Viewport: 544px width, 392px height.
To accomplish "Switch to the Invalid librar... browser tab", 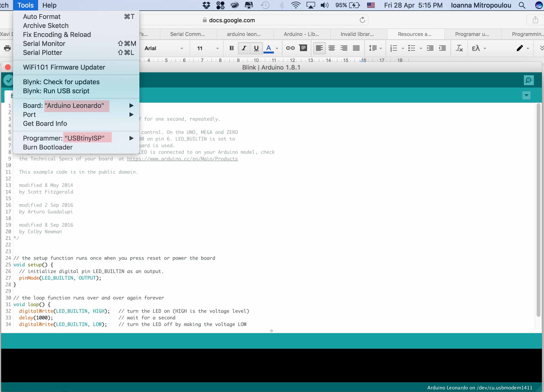I will pyautogui.click(x=357, y=34).
